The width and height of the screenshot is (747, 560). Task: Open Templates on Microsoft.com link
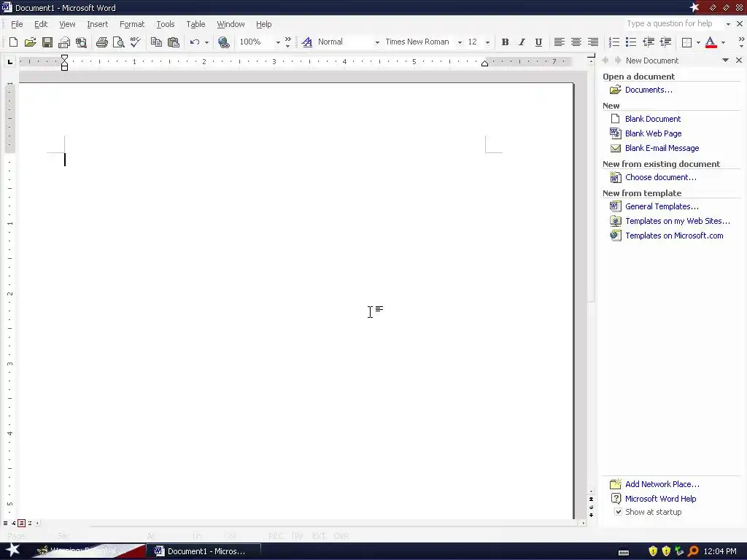674,236
